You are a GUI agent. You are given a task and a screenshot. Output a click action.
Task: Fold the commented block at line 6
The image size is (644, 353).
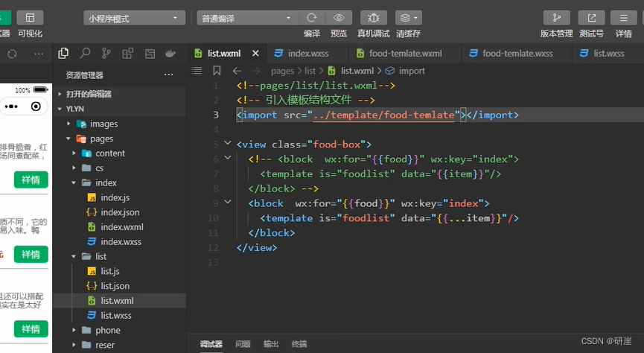click(228, 158)
